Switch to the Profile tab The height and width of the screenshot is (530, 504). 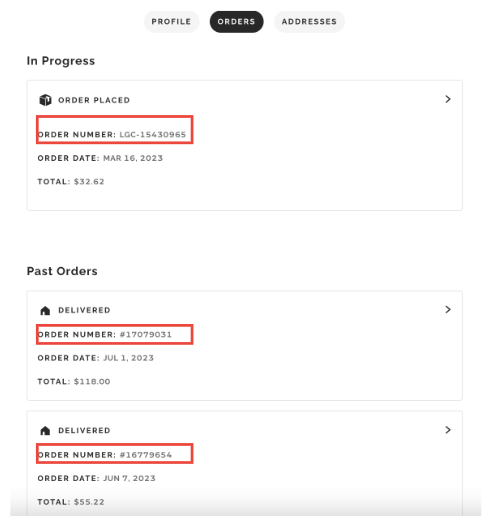tap(171, 22)
